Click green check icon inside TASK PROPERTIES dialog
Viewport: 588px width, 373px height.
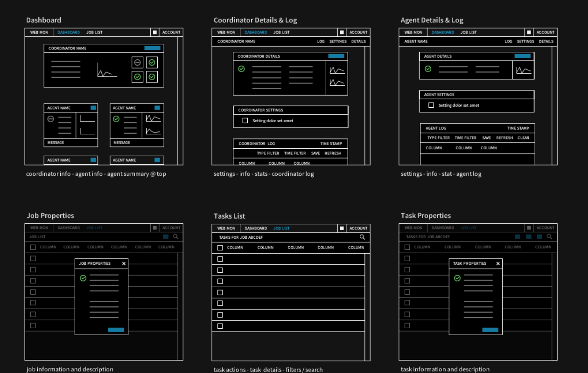[457, 278]
